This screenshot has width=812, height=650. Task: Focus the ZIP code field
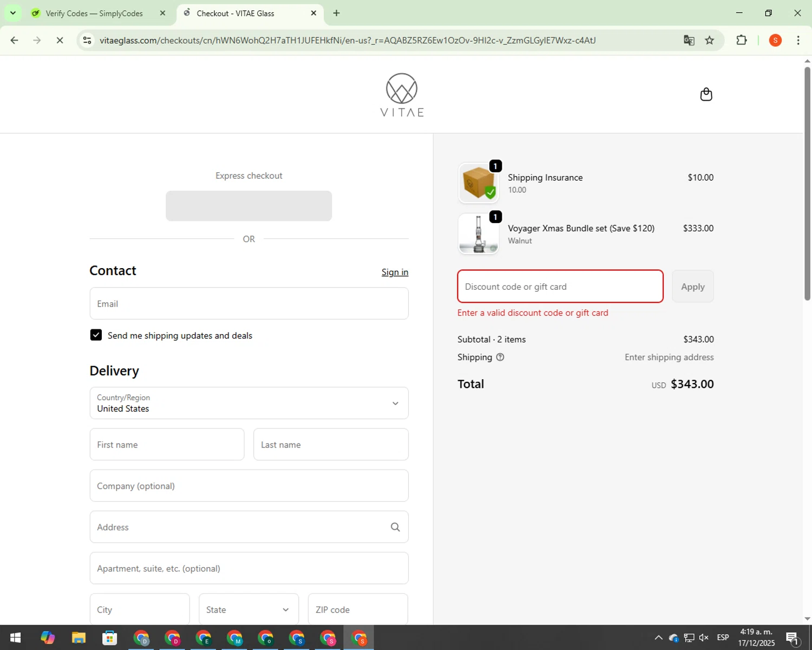click(358, 609)
